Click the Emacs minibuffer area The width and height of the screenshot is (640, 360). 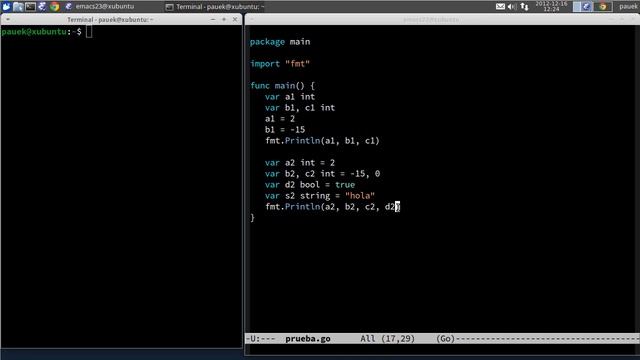click(x=442, y=349)
